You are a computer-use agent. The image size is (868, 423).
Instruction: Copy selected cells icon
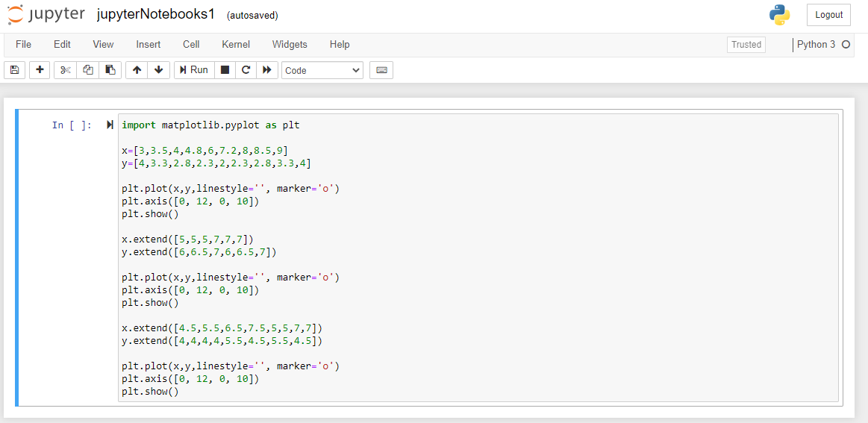[88, 70]
